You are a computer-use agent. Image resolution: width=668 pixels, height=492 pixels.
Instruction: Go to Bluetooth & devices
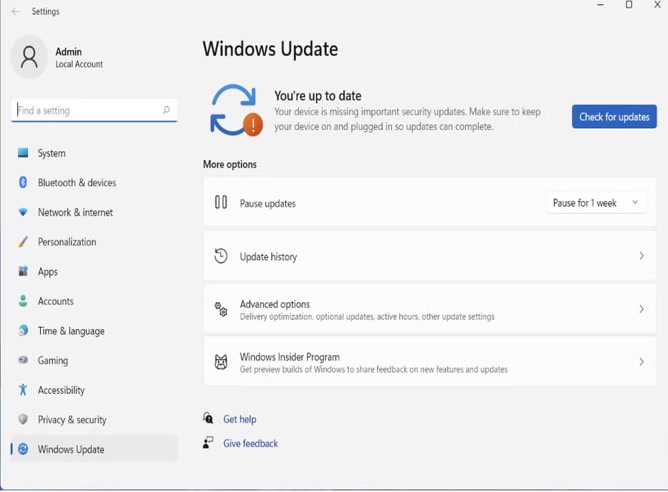coord(94,182)
